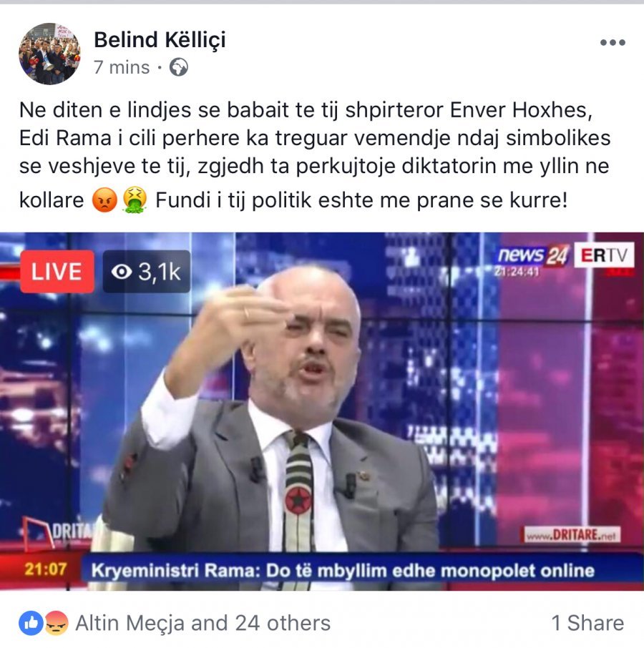This screenshot has height=648, width=644.
Task: Click the 3,1k viewers badge
Action: point(146,272)
